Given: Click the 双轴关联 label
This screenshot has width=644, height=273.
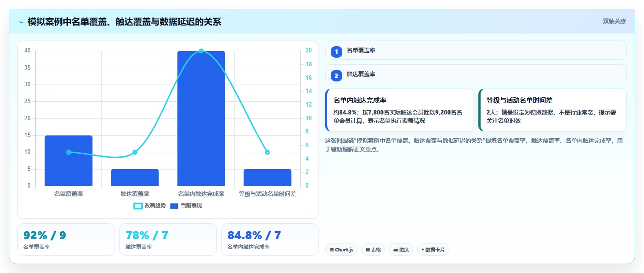Looking at the screenshot, I should coord(614,22).
